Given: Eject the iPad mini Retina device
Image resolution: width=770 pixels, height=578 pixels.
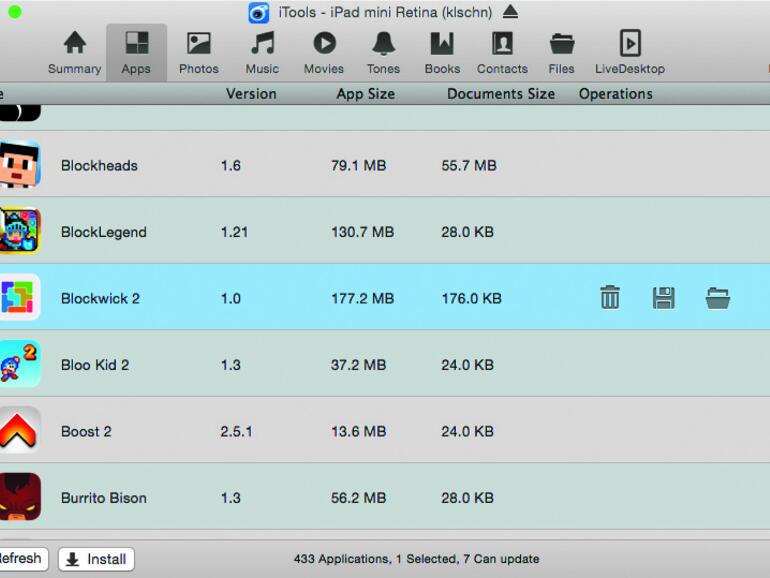Looking at the screenshot, I should [511, 12].
